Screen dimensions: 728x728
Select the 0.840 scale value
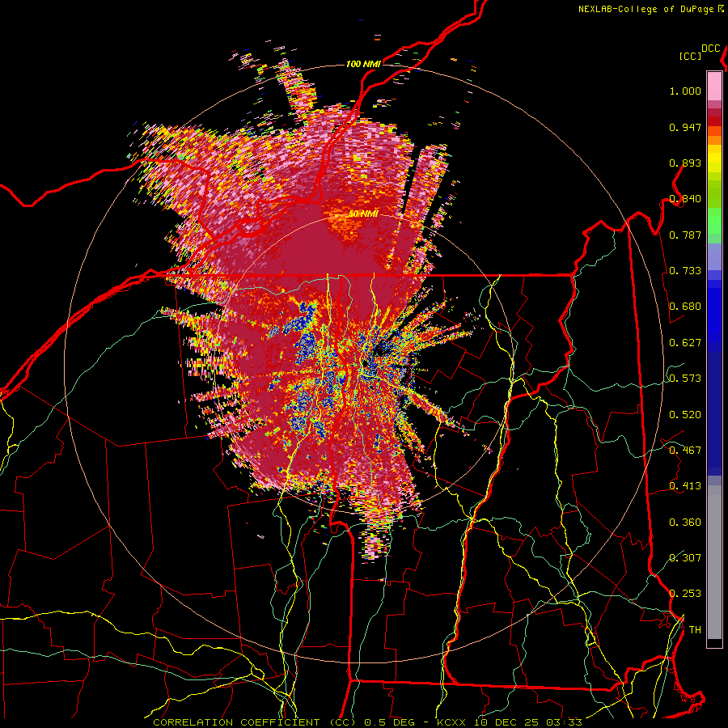pos(685,199)
